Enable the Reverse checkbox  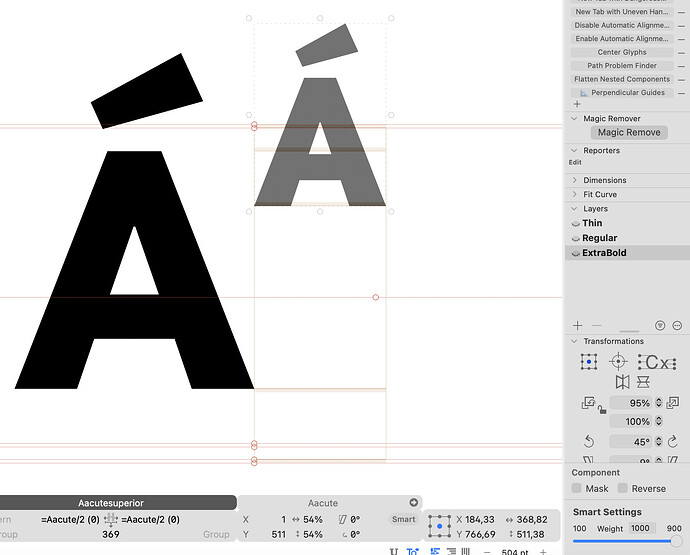click(x=623, y=488)
